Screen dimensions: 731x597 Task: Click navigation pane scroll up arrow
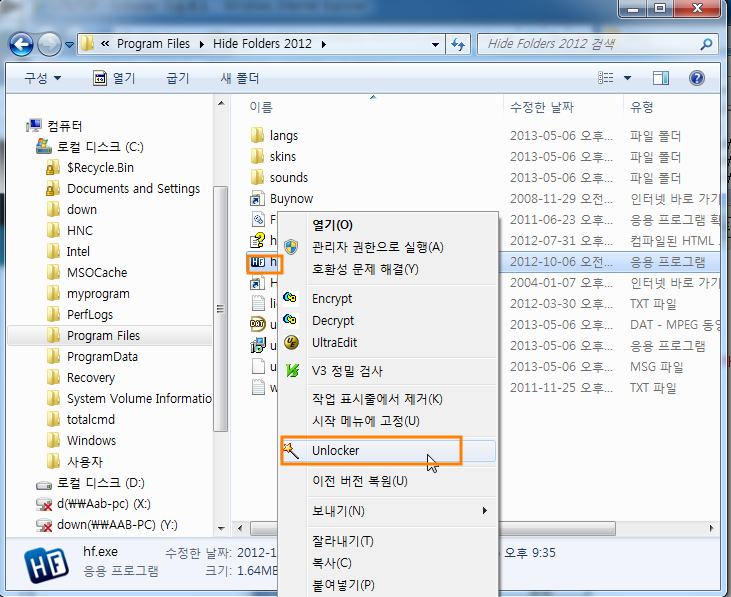click(x=221, y=103)
